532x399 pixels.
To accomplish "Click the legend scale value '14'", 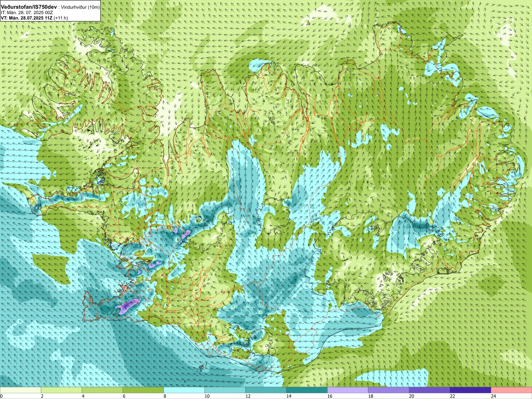I will click(288, 396).
